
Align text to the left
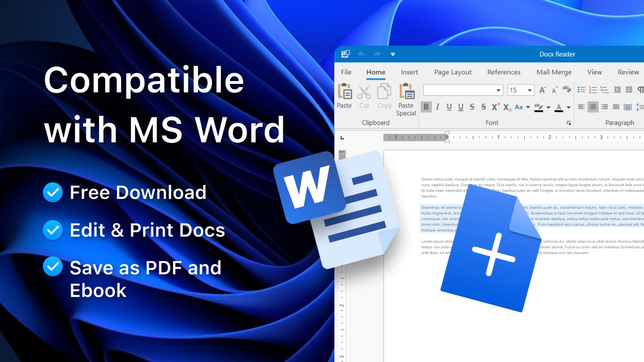click(x=581, y=107)
